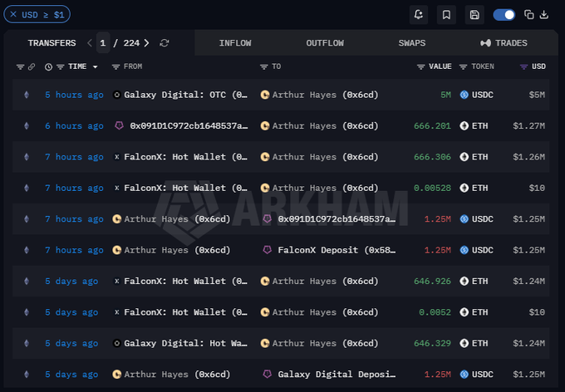The height and width of the screenshot is (392, 565).
Task: Click the page number input field
Action: pos(103,43)
